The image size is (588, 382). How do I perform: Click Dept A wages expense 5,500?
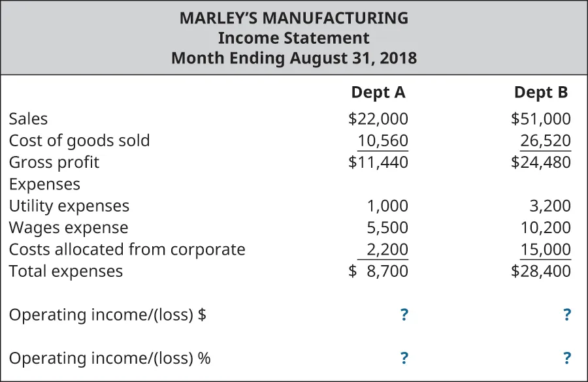coord(387,228)
